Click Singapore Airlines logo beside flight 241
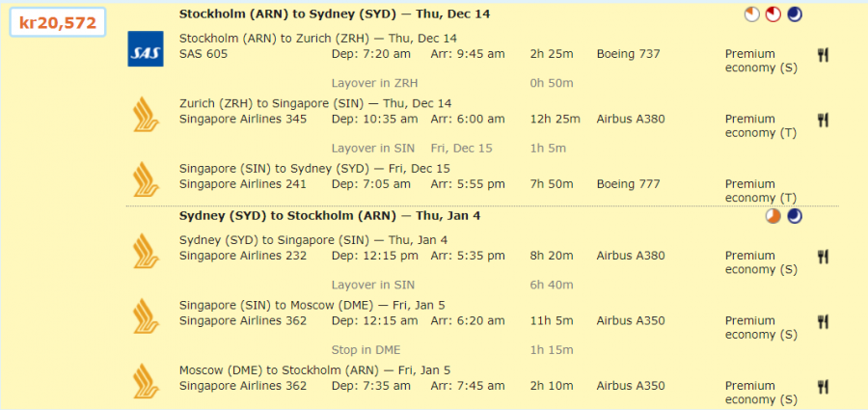The width and height of the screenshot is (868, 410). tap(145, 179)
